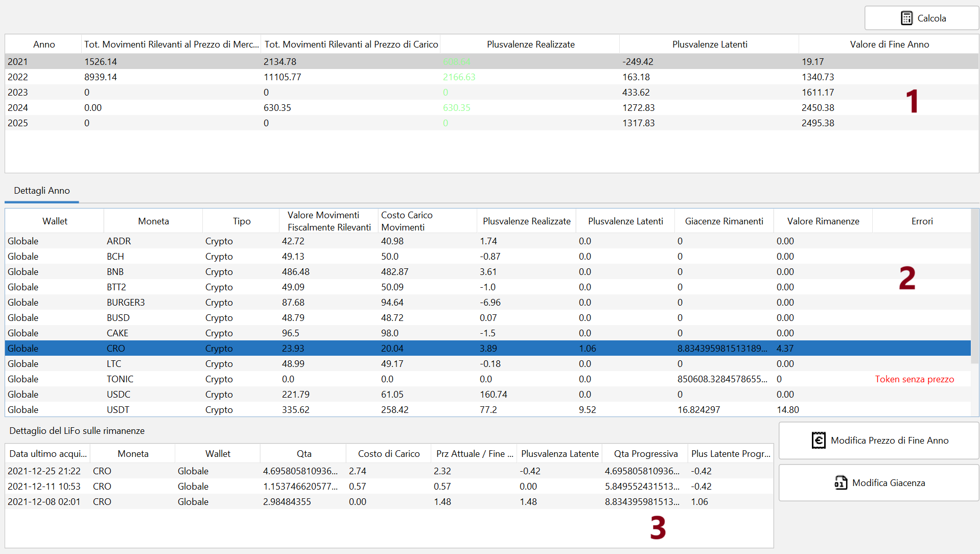Click the Modifica Giacenza button text

tap(889, 483)
